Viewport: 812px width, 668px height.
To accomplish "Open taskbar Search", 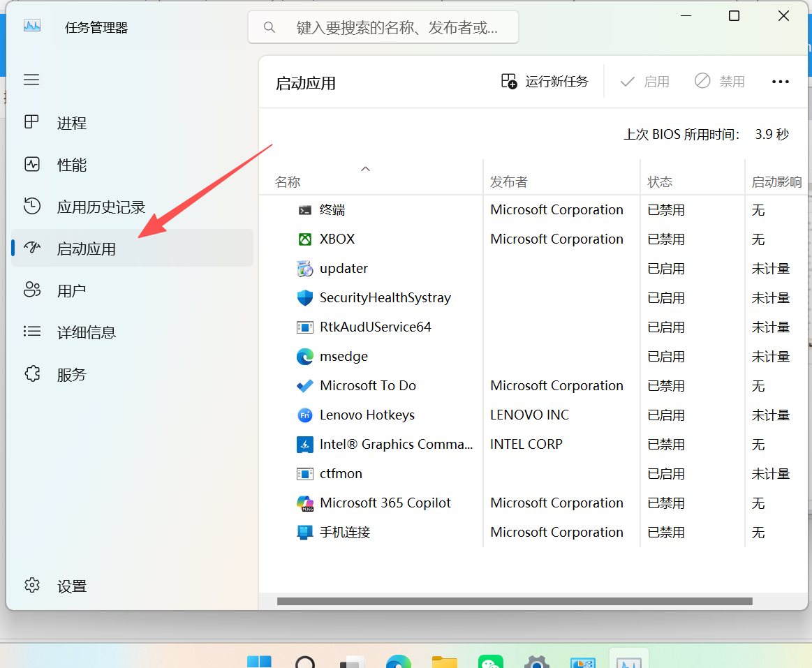I will pos(305,661).
